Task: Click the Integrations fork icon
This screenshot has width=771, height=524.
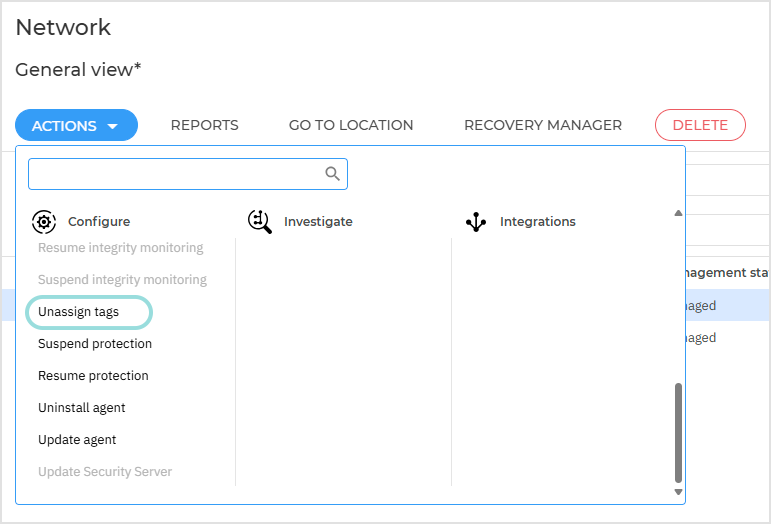Action: tap(476, 222)
